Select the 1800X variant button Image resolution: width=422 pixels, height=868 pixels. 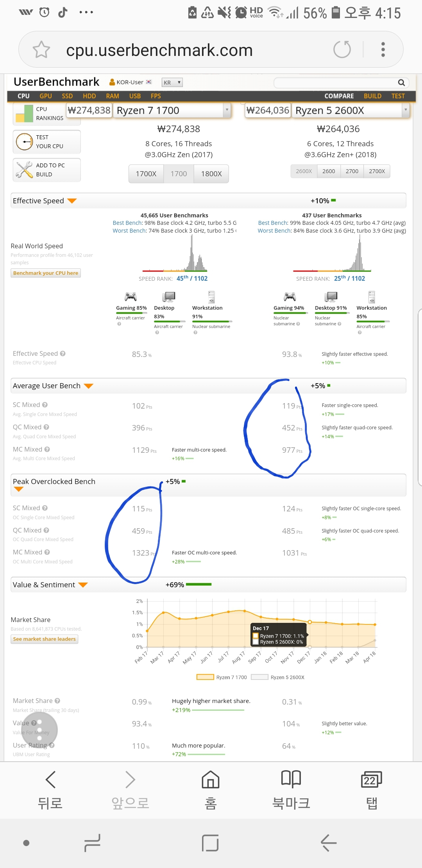[211, 174]
